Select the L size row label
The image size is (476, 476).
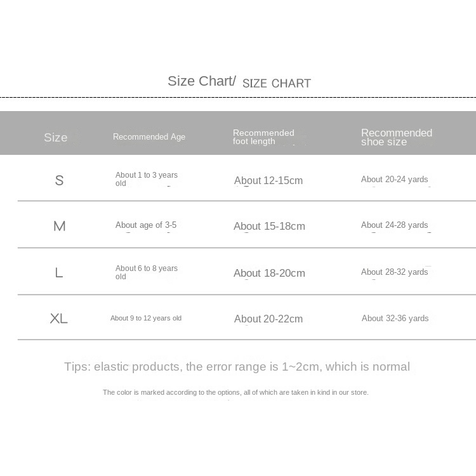(59, 273)
